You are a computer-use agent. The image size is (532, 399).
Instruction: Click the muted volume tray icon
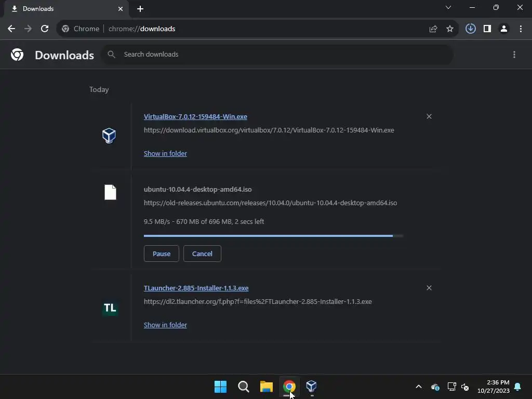[465, 387]
